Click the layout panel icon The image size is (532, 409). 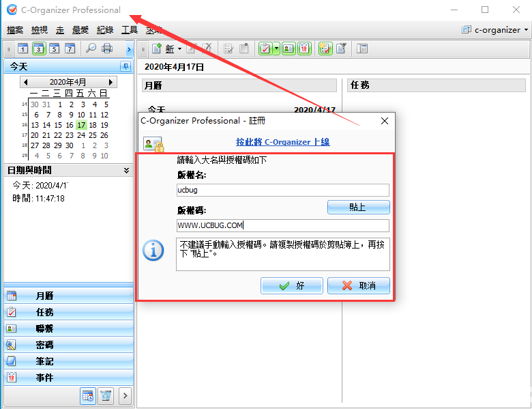click(362, 48)
